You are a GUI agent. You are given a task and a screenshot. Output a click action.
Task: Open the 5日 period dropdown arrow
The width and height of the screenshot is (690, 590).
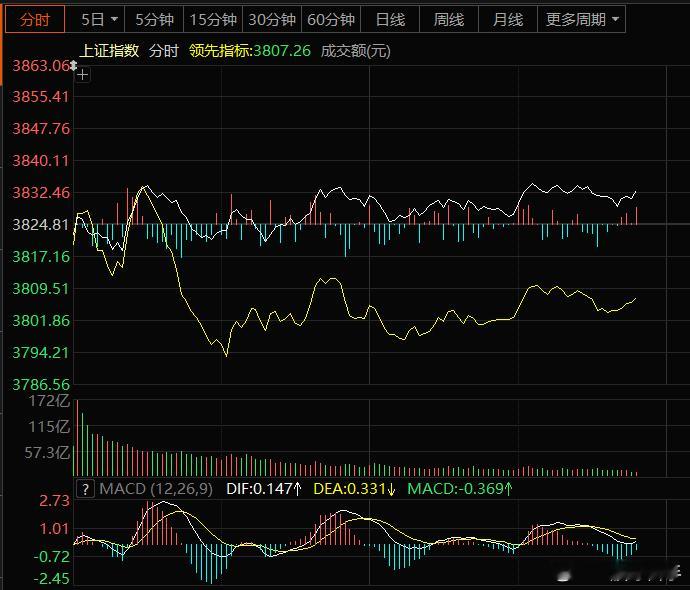point(114,19)
